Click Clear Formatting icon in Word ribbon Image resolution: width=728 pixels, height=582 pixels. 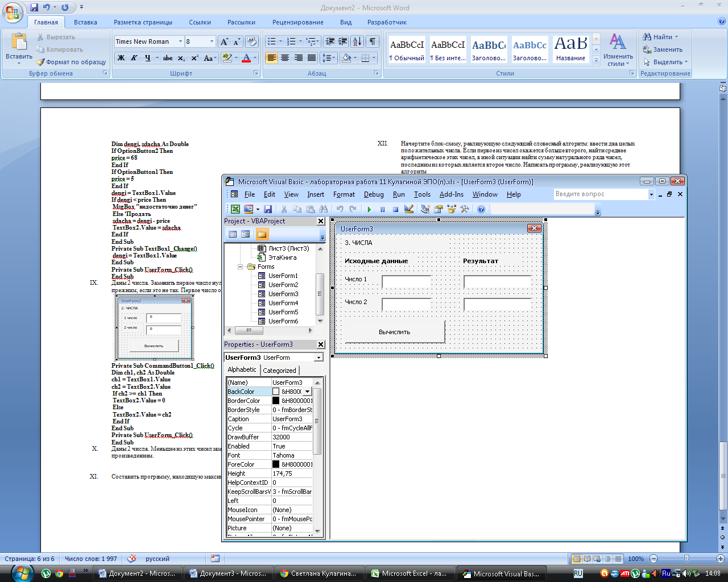(252, 41)
